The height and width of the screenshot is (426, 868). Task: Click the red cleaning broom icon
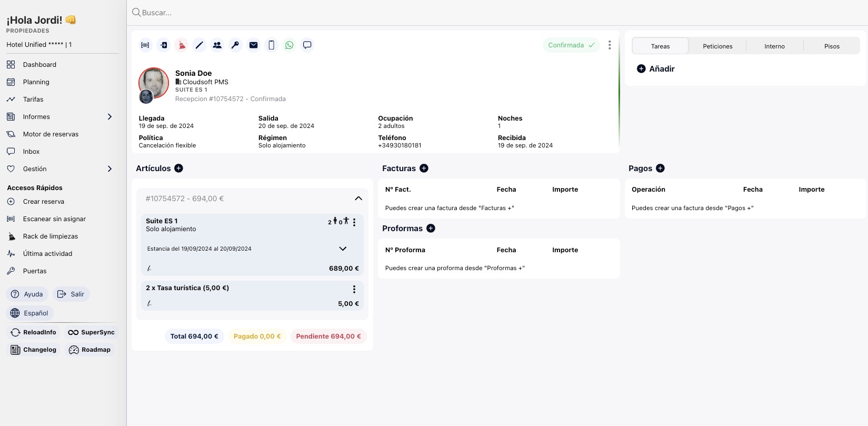click(x=182, y=45)
